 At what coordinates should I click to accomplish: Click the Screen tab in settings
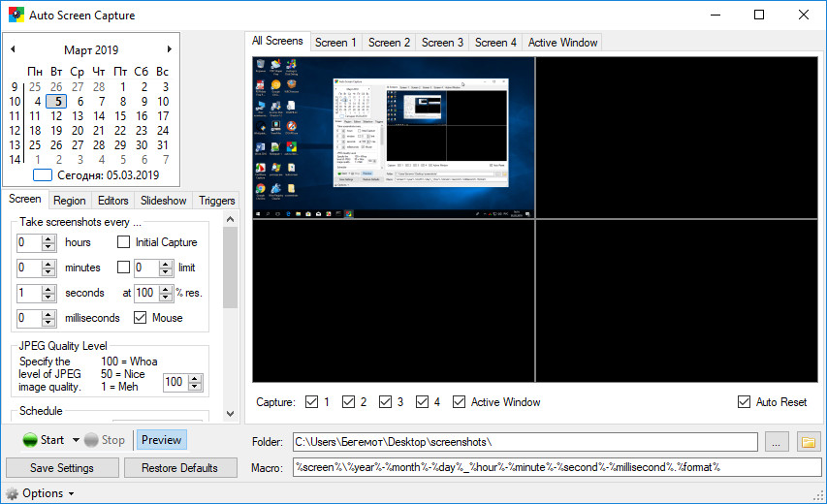(25, 199)
